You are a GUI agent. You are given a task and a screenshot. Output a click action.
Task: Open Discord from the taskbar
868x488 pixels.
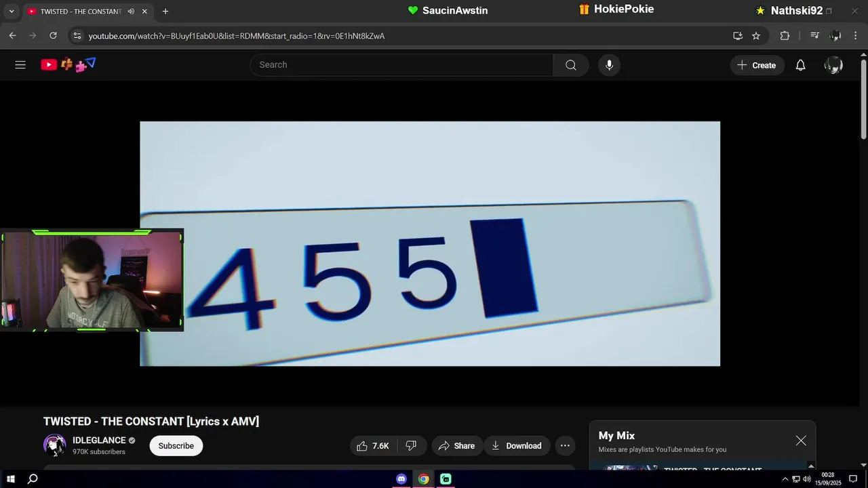click(401, 479)
